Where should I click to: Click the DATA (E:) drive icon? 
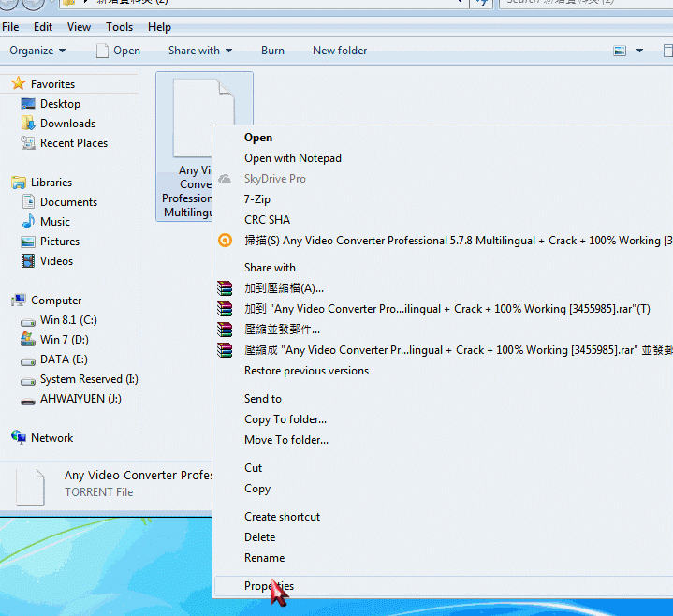(x=28, y=361)
